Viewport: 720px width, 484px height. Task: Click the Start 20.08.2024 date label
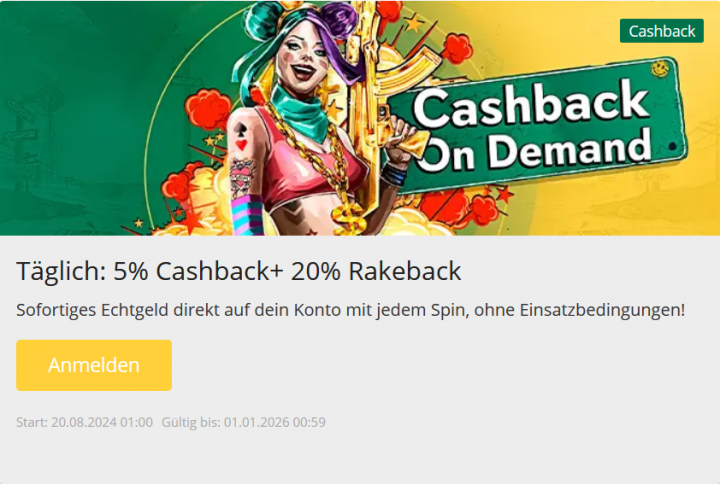pyautogui.click(x=84, y=422)
